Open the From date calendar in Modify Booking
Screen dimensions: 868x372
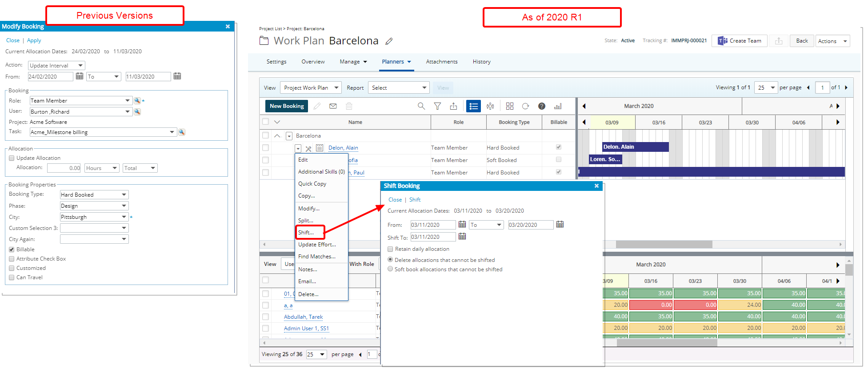[80, 76]
